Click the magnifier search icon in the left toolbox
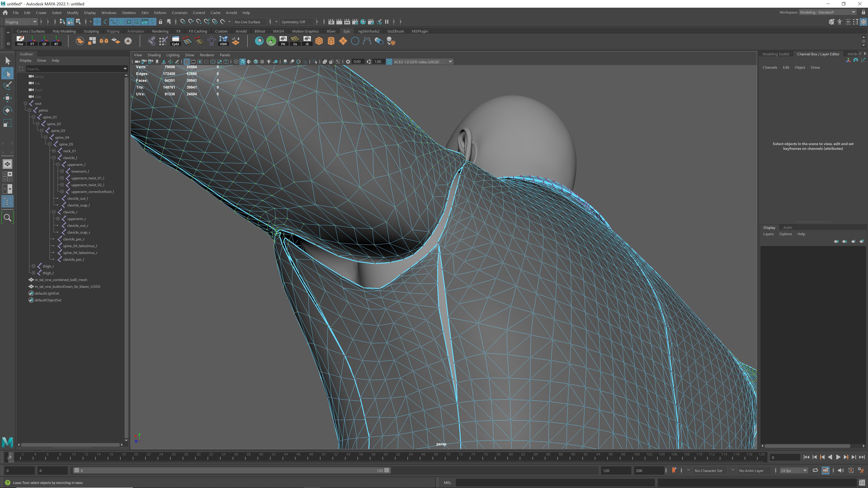This screenshot has width=868, height=488. point(7,218)
